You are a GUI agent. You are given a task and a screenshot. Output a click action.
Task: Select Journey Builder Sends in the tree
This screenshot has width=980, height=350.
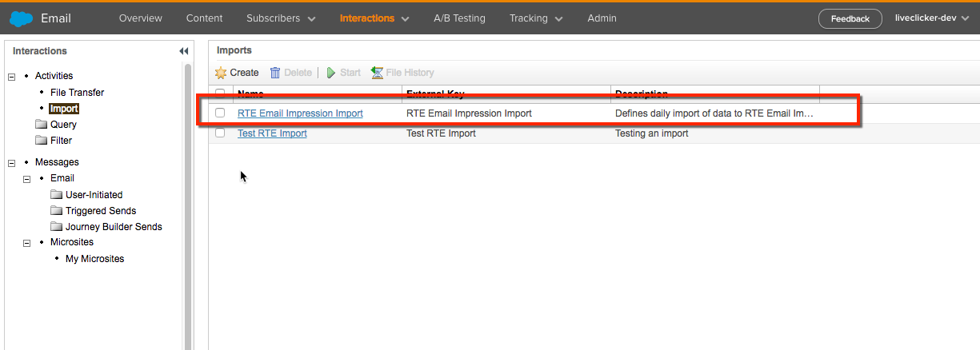(114, 227)
